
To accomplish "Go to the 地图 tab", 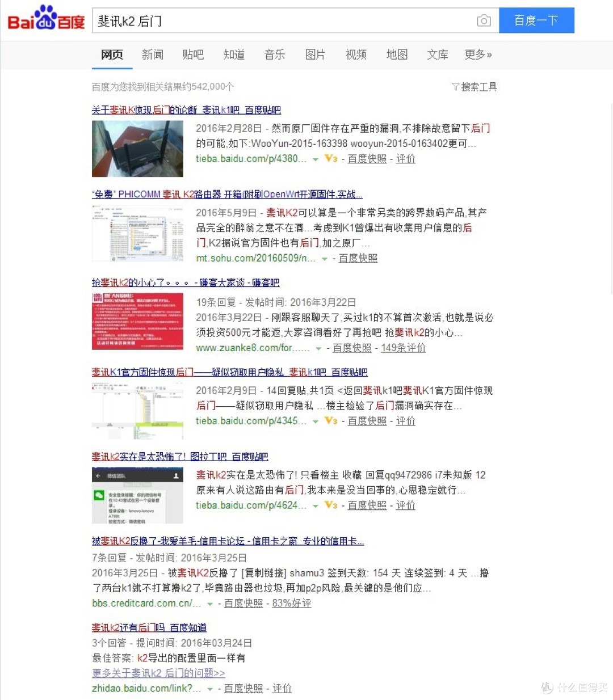I will coord(397,54).
